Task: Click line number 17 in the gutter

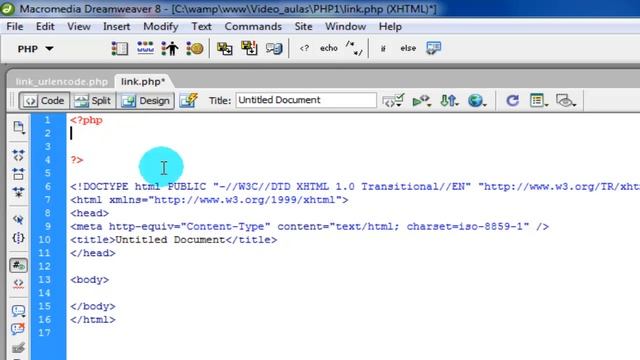Action: point(44,333)
